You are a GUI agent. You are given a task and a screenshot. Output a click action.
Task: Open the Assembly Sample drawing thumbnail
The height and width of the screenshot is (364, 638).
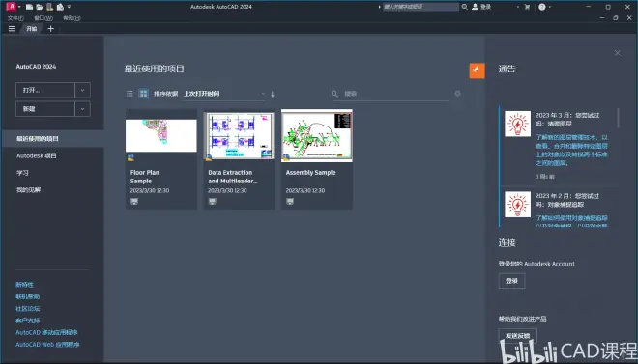317,135
